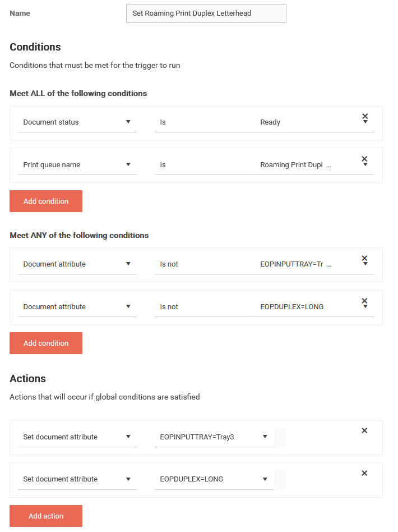The height and width of the screenshot is (532, 398).
Task: Click the Is operator for Document status
Action: click(x=202, y=122)
